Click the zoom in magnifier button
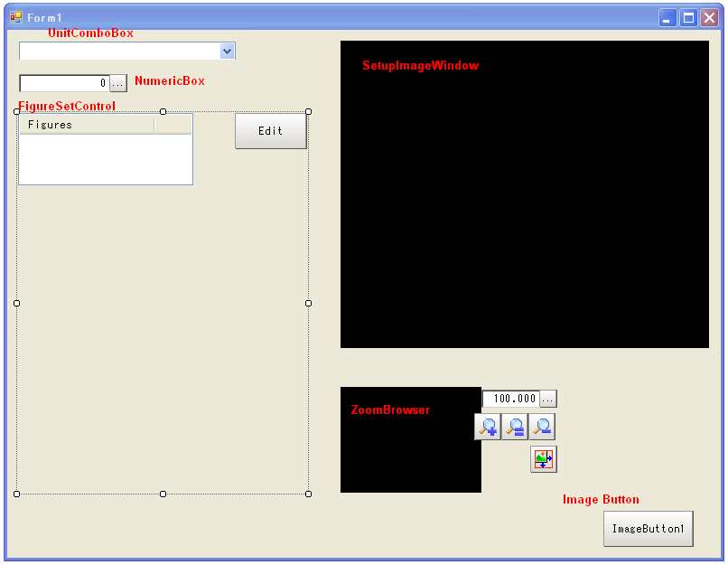Viewport: 728px width, 565px height. coord(488,427)
